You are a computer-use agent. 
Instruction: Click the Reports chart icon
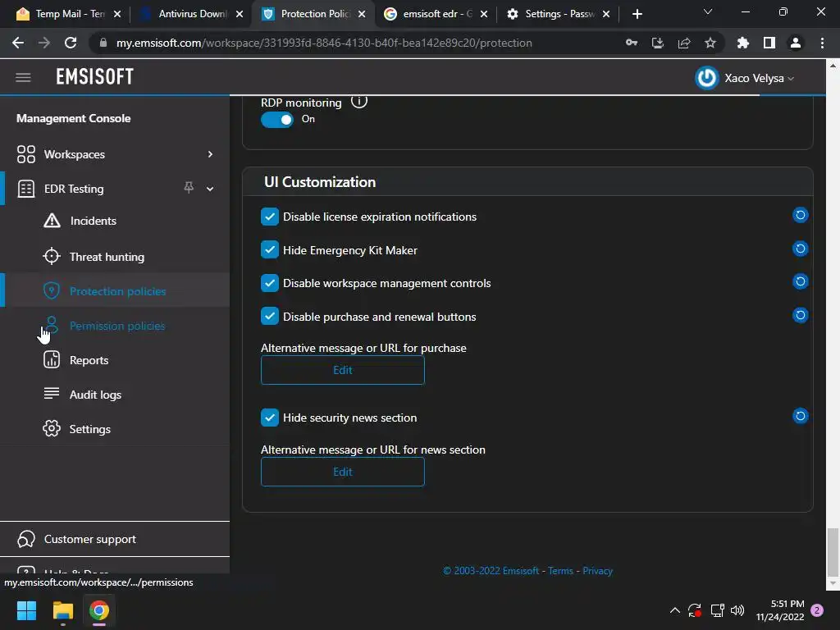tap(52, 359)
